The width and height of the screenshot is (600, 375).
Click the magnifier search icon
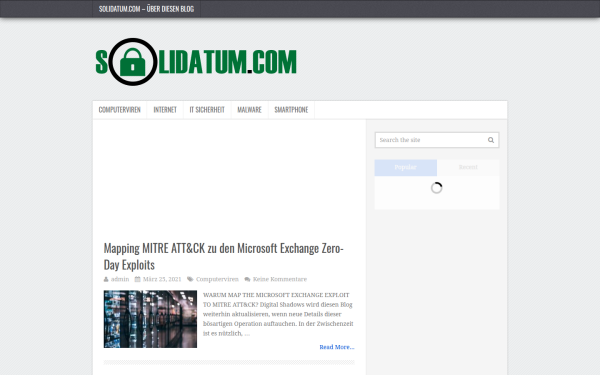tap(491, 140)
